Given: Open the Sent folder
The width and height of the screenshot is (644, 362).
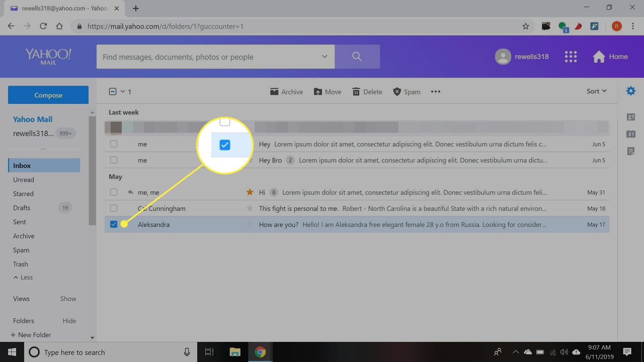Looking at the screenshot, I should pos(19,222).
